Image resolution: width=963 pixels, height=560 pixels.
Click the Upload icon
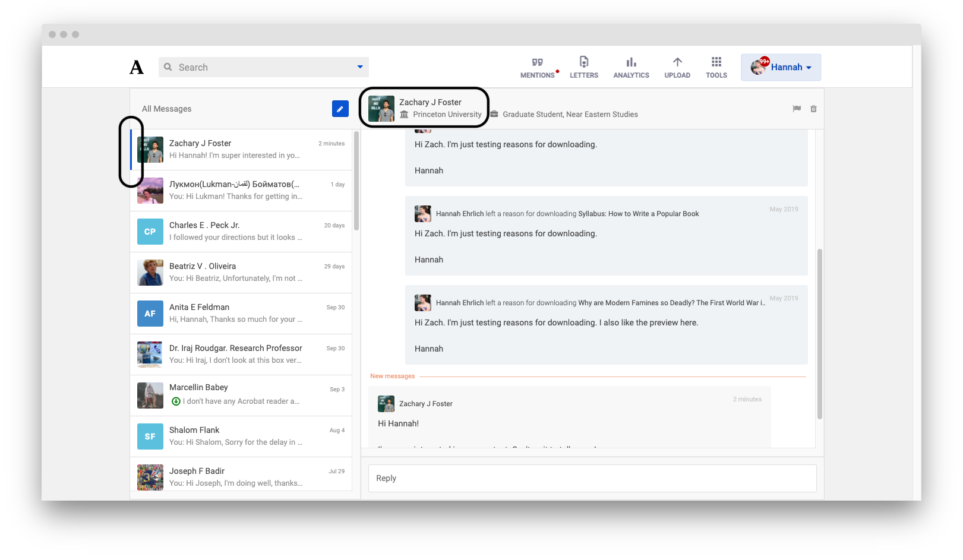pos(677,67)
